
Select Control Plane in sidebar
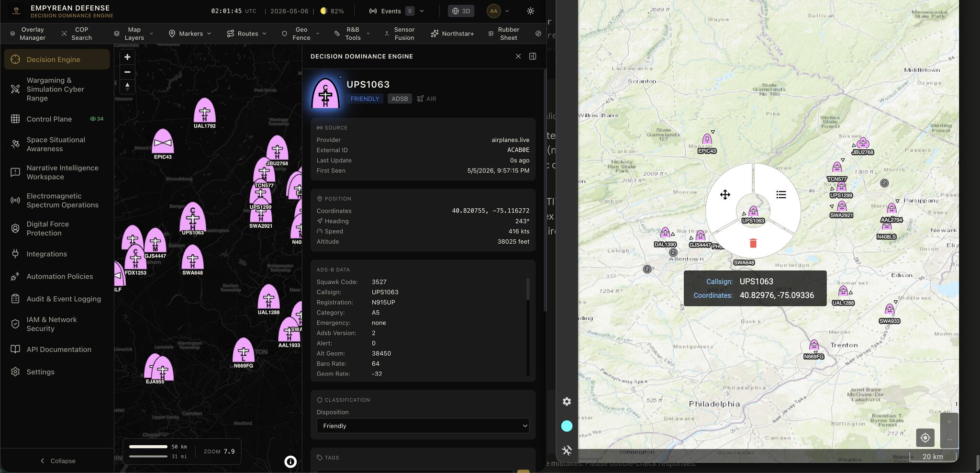pos(56,119)
